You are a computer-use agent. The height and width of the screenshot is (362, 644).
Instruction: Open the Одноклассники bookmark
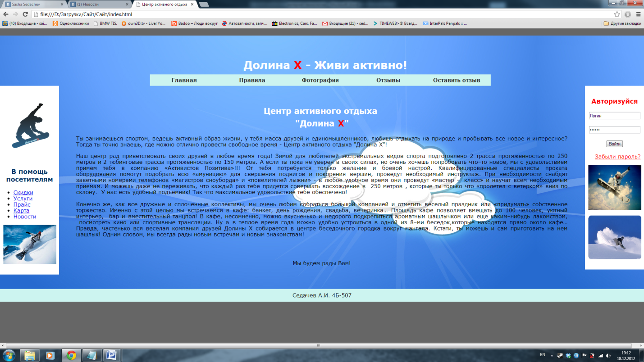71,23
